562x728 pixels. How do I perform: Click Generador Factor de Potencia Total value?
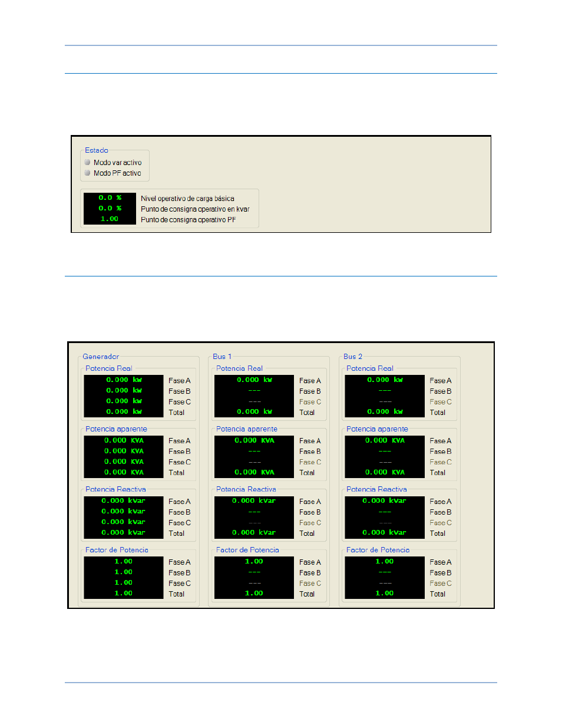coord(124,594)
